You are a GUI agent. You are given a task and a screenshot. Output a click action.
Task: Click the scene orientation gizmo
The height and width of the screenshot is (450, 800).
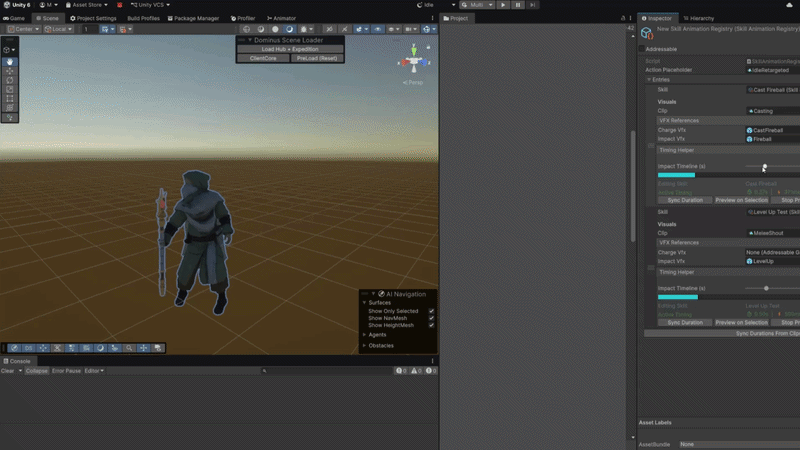414,61
